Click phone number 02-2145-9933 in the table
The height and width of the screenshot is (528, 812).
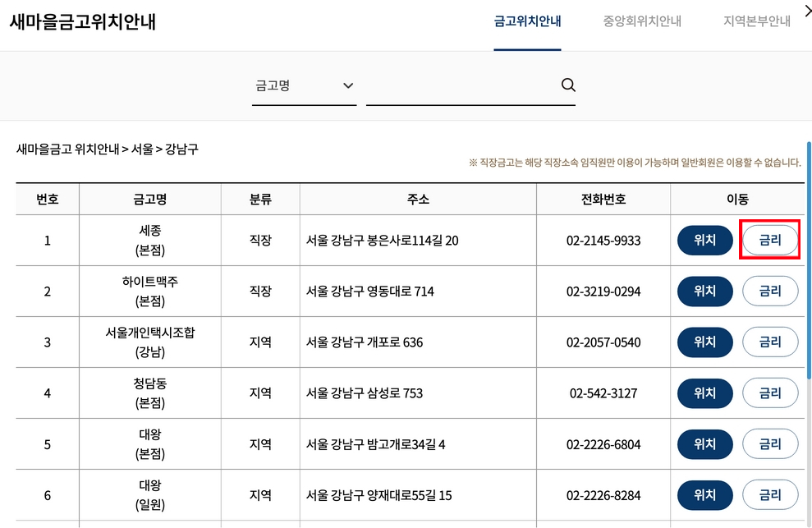603,240
